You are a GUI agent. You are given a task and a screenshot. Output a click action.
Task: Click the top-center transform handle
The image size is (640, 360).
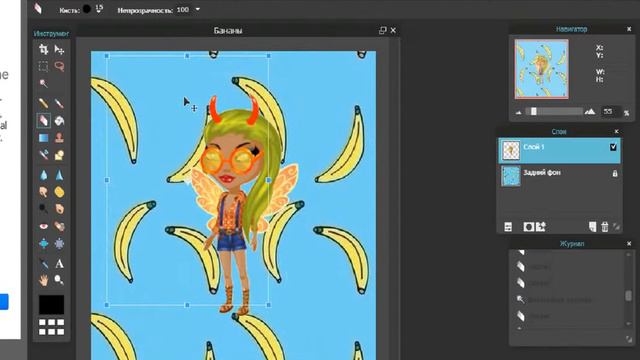coord(187,56)
